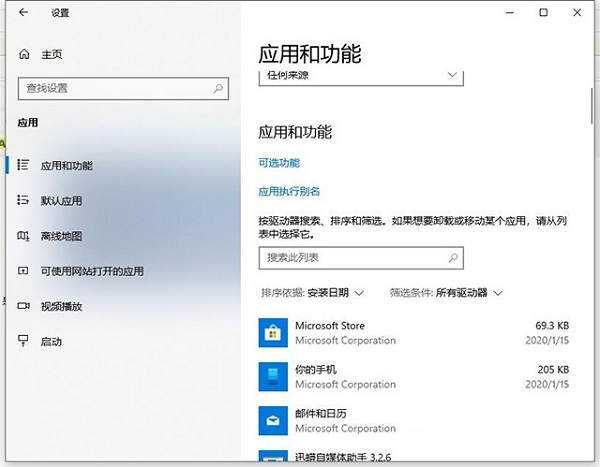Click the 69.3 KB size value

coord(552,326)
